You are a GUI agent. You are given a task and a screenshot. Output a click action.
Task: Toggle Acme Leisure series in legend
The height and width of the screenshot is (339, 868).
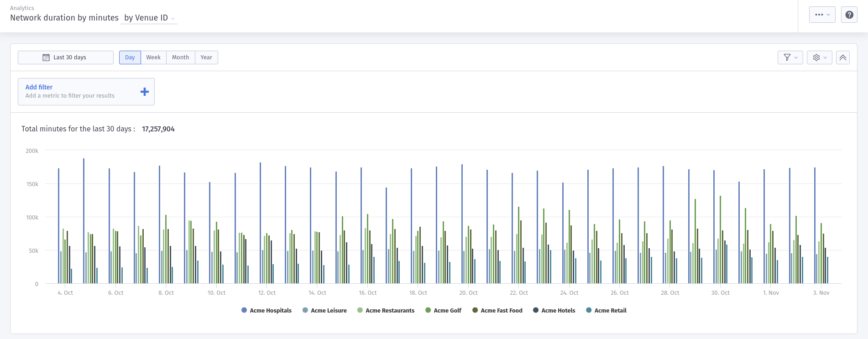(324, 310)
